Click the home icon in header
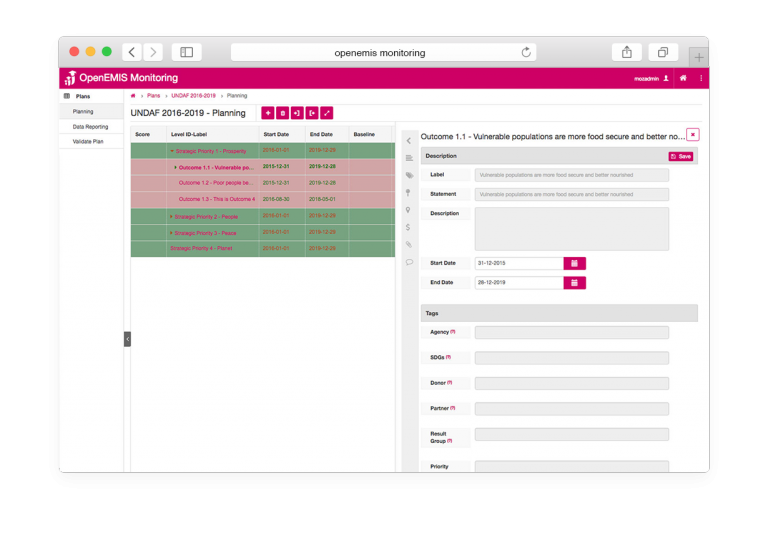Viewport: 768px width, 559px height. 683,78
